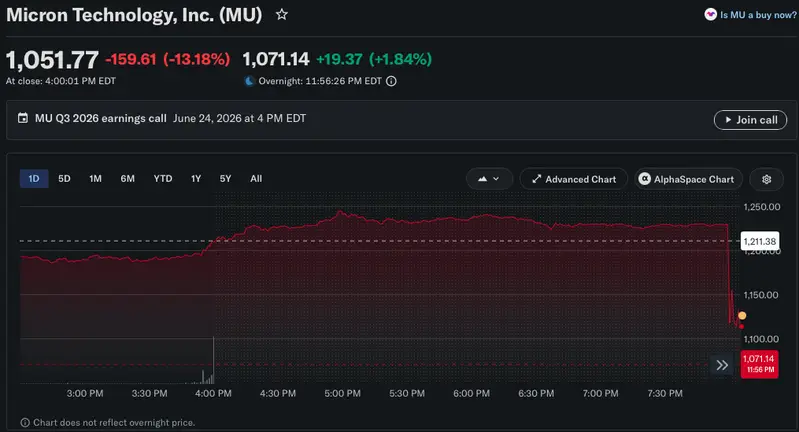Switch chart range to 5D
This screenshot has width=799, height=432.
(x=64, y=179)
